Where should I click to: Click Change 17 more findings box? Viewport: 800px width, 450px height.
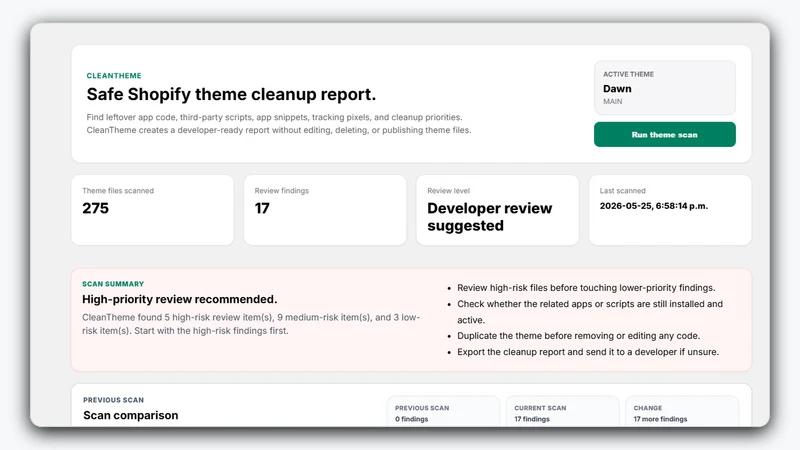(x=682, y=412)
